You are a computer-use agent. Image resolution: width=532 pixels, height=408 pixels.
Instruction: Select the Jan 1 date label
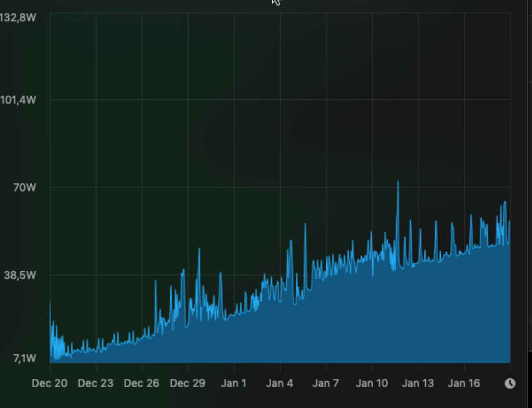[x=234, y=384]
